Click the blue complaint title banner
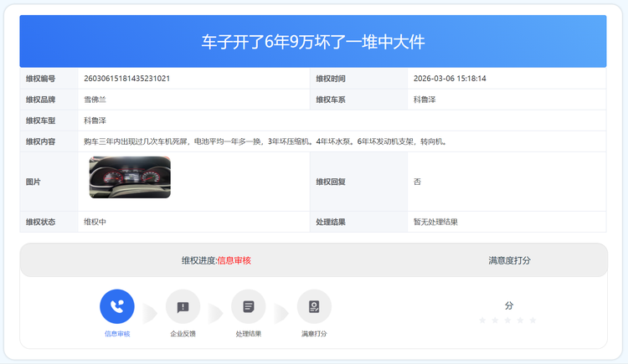628x364 pixels. (x=313, y=41)
